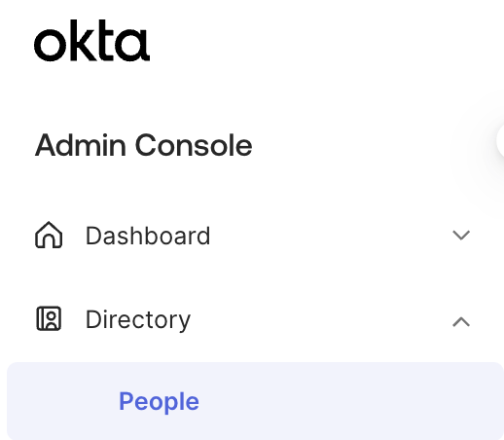
Task: Click the "Directory" text label
Action: click(x=138, y=320)
